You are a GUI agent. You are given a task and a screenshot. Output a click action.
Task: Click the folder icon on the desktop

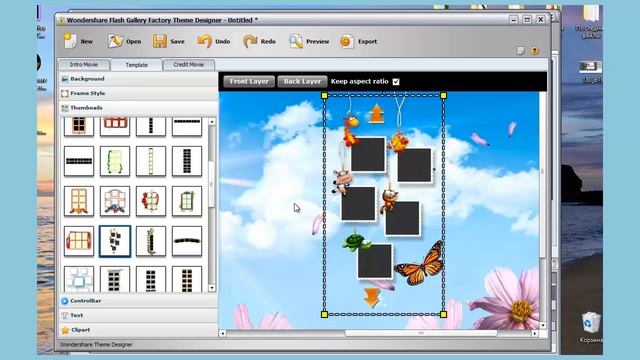pyautogui.click(x=590, y=13)
